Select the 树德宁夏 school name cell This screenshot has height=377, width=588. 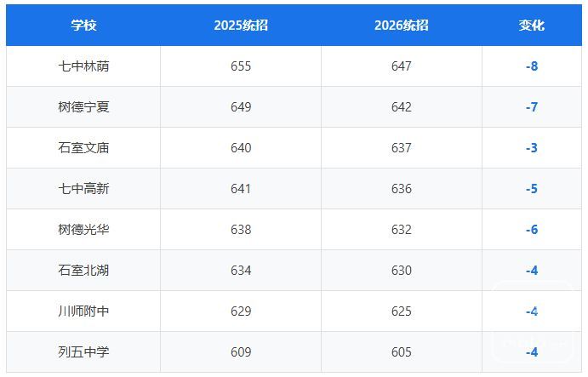83,107
